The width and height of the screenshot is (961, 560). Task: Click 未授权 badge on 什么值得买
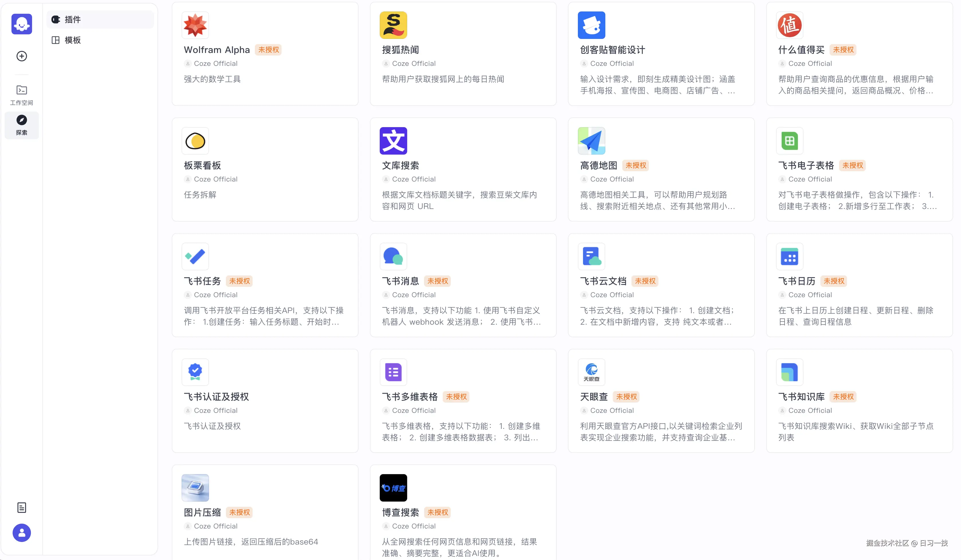click(843, 50)
